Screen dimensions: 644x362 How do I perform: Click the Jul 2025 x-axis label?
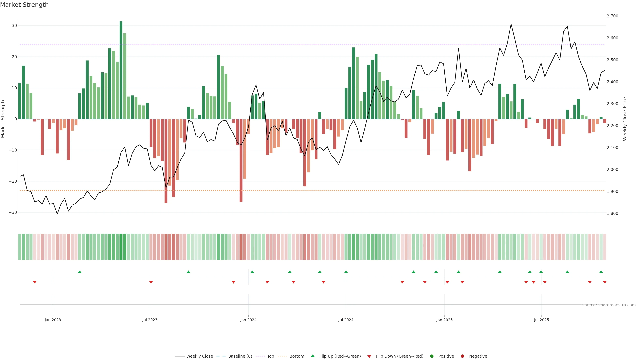click(x=541, y=320)
